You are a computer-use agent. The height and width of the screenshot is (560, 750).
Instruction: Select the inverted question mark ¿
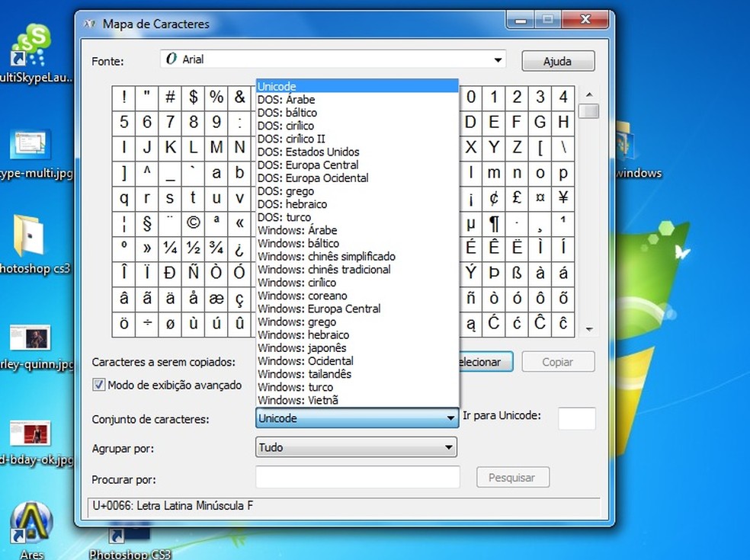[x=239, y=248]
